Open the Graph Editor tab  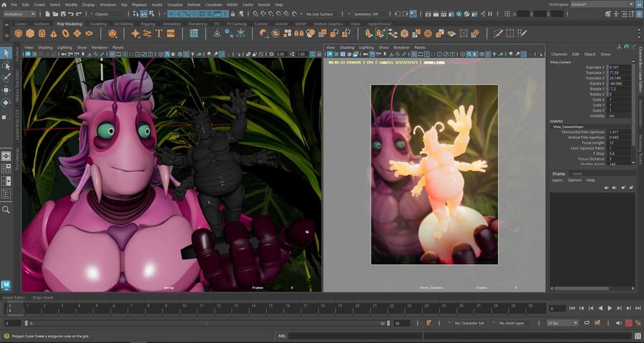[x=14, y=297]
